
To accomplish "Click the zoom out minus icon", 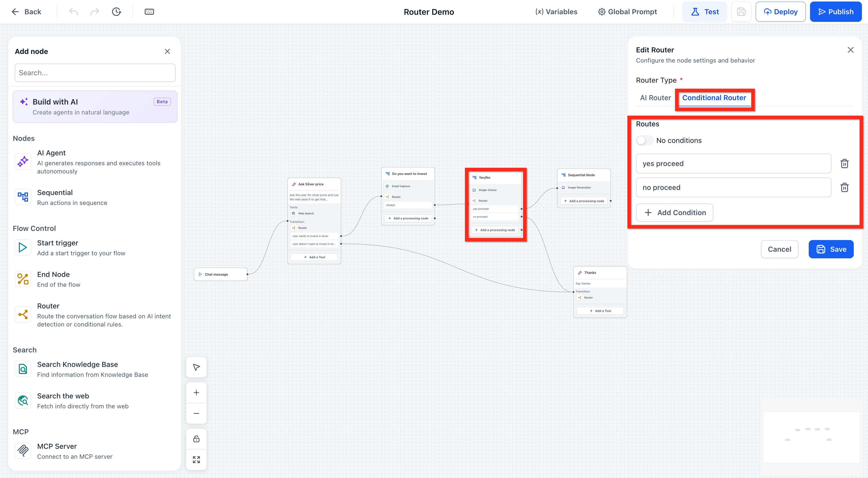I will point(196,413).
